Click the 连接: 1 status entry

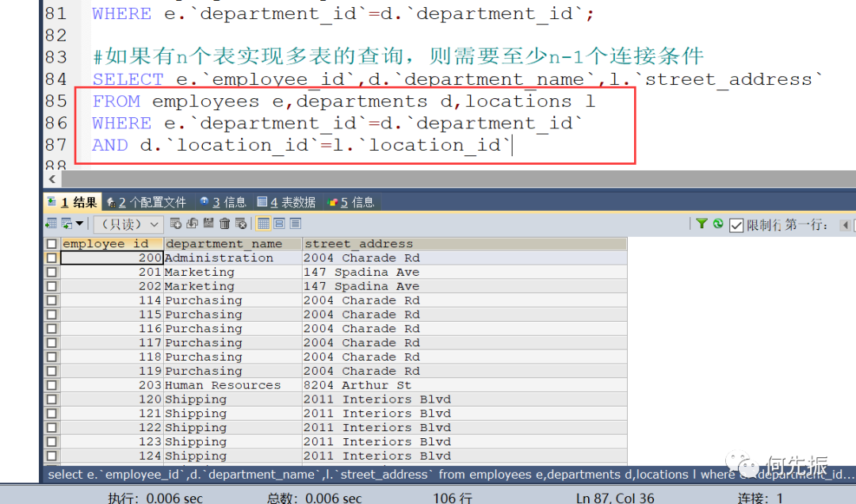(x=760, y=498)
